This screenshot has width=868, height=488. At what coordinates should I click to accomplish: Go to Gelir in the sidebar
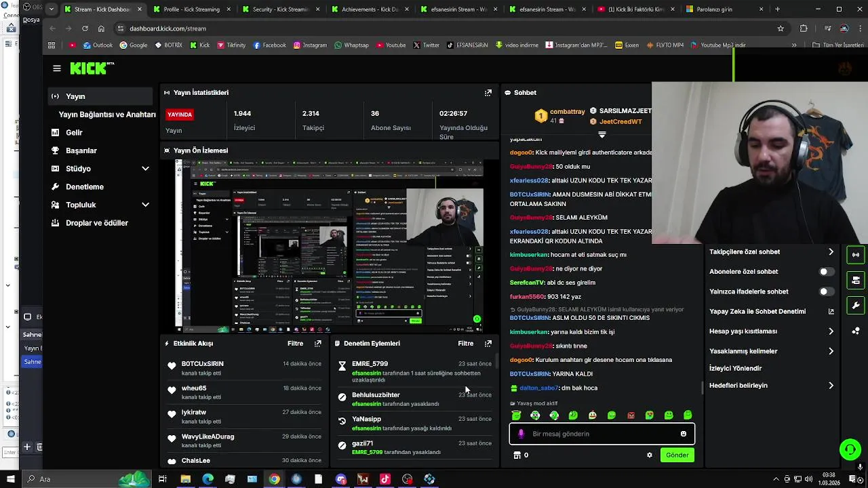tap(74, 133)
